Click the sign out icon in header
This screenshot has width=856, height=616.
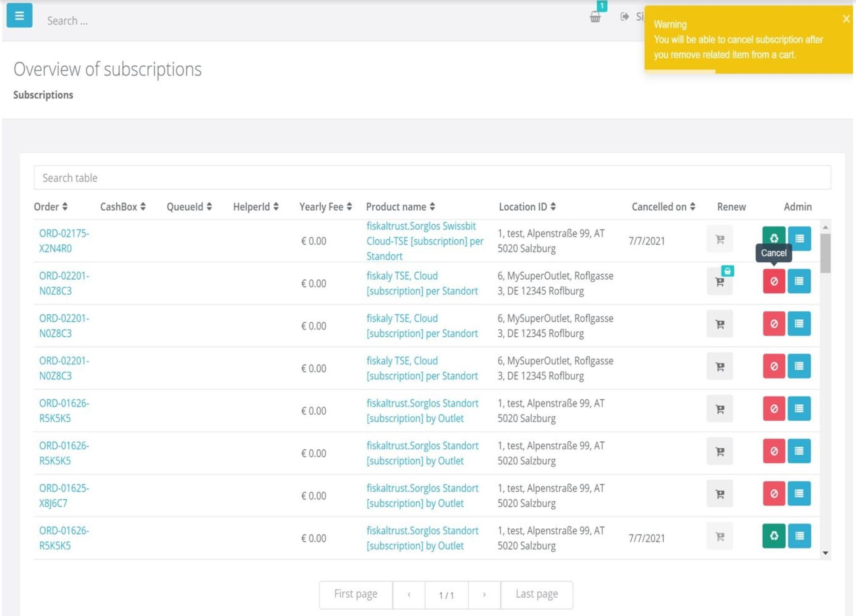[624, 17]
